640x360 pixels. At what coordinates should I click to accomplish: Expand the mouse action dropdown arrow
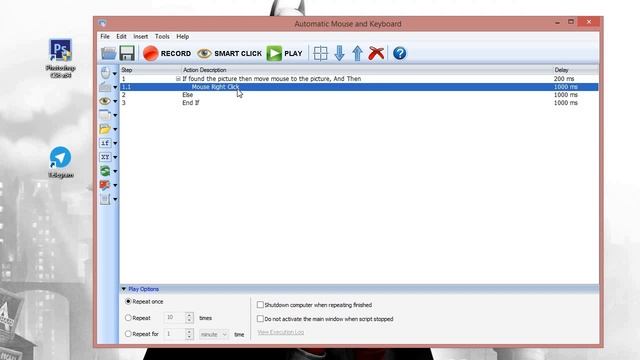click(x=115, y=73)
